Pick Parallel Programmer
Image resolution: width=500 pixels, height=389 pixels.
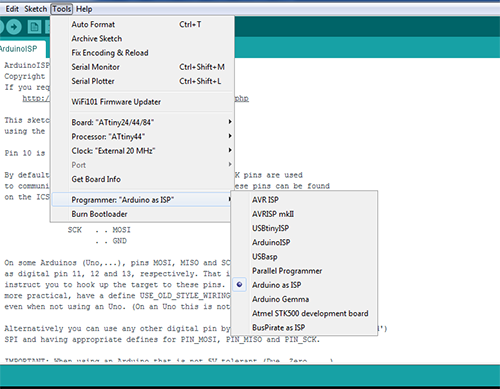point(304,271)
